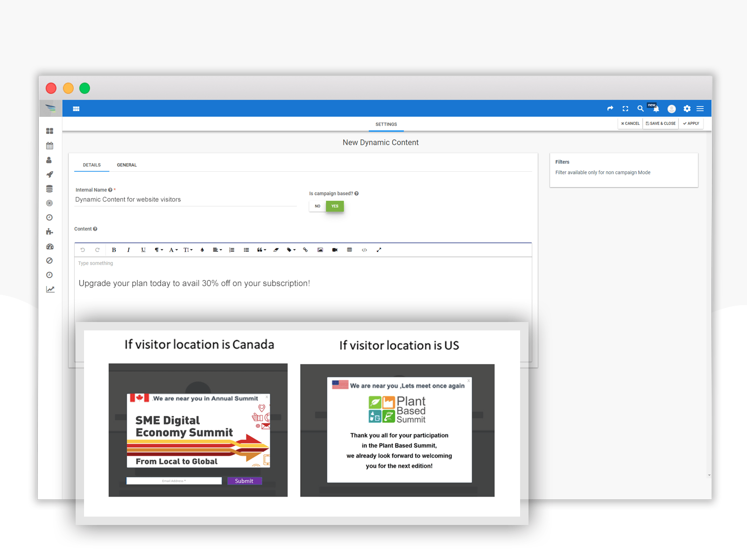Screen dimensions: 747x560
Task: Open the quote dropdown
Action: [x=261, y=250]
